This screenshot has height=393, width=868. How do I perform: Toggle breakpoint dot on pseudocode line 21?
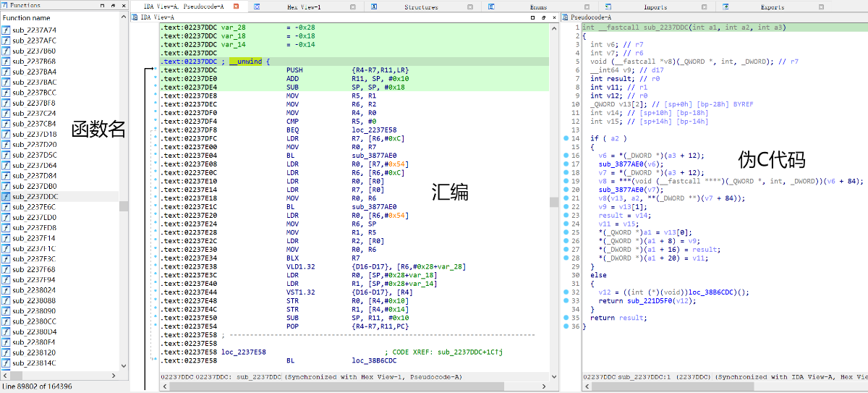566,198
